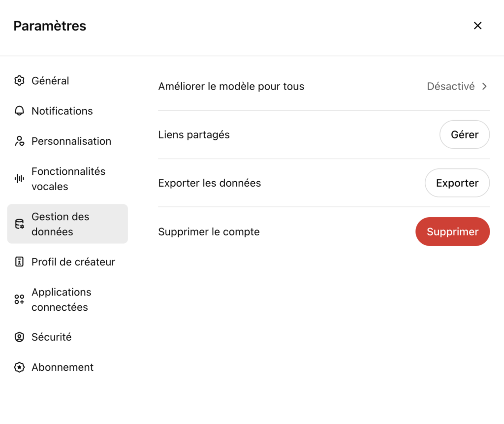The image size is (504, 424).
Task: Open the Désactivé disclosure chevron
Action: click(484, 86)
